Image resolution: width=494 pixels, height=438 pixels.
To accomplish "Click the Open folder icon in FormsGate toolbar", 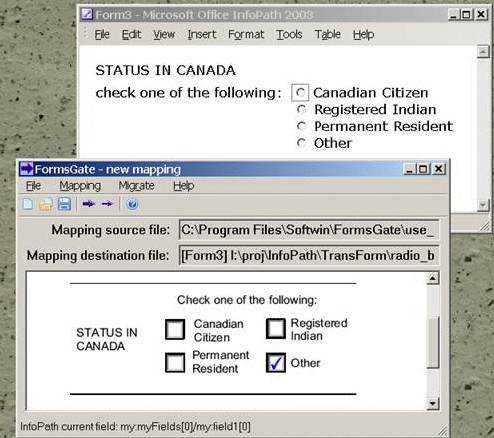I will pyautogui.click(x=46, y=204).
